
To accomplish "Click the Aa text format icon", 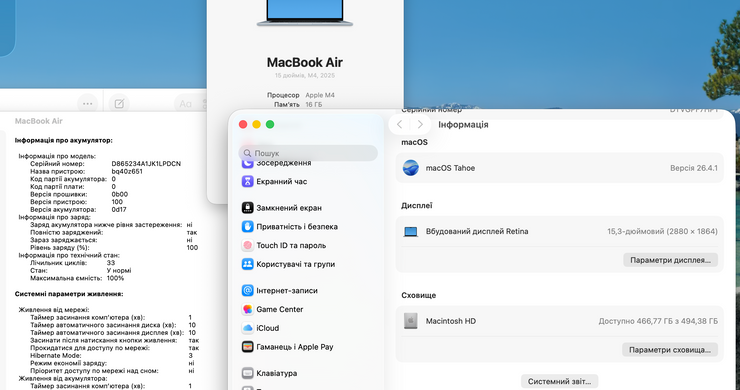I will tap(185, 103).
